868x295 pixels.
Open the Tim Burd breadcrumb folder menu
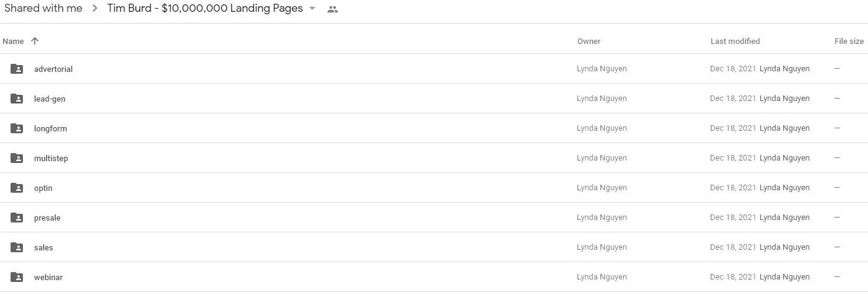coord(205,9)
